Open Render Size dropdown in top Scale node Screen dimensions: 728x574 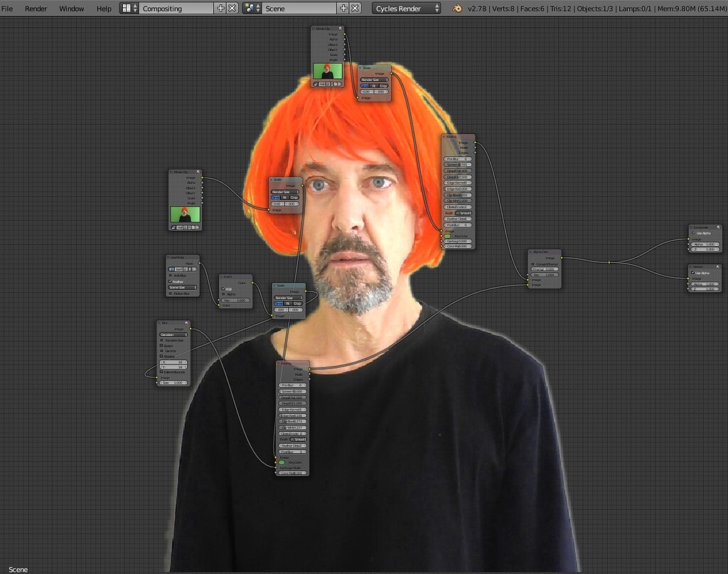pyautogui.click(x=374, y=80)
